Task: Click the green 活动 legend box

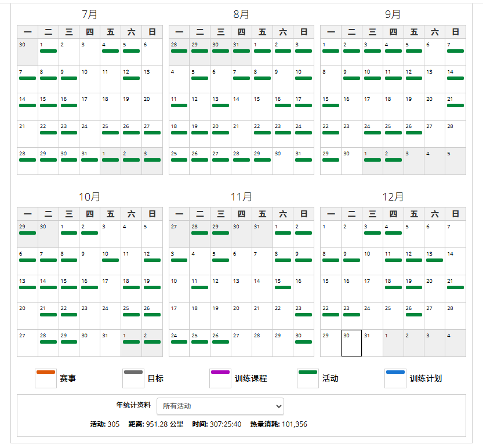Action: pyautogui.click(x=307, y=378)
